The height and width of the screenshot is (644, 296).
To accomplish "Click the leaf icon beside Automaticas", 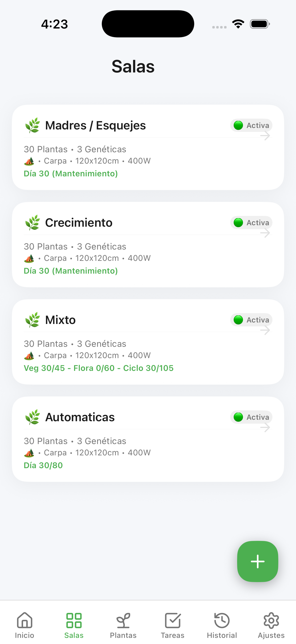I will [x=32, y=417].
